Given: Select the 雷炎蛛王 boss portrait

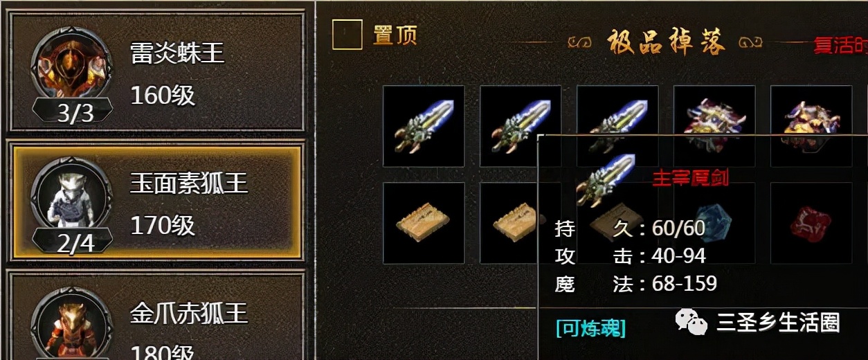Looking at the screenshot, I should pyautogui.click(x=72, y=67).
